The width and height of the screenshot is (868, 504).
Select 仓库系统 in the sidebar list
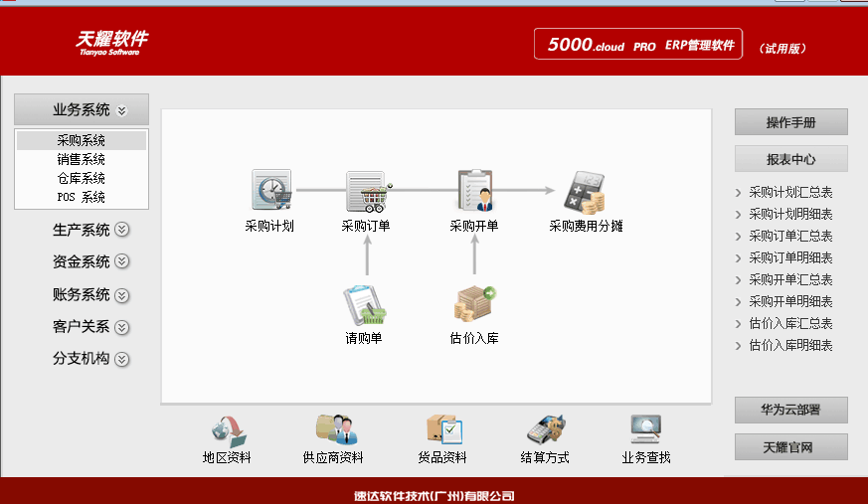pos(82,178)
